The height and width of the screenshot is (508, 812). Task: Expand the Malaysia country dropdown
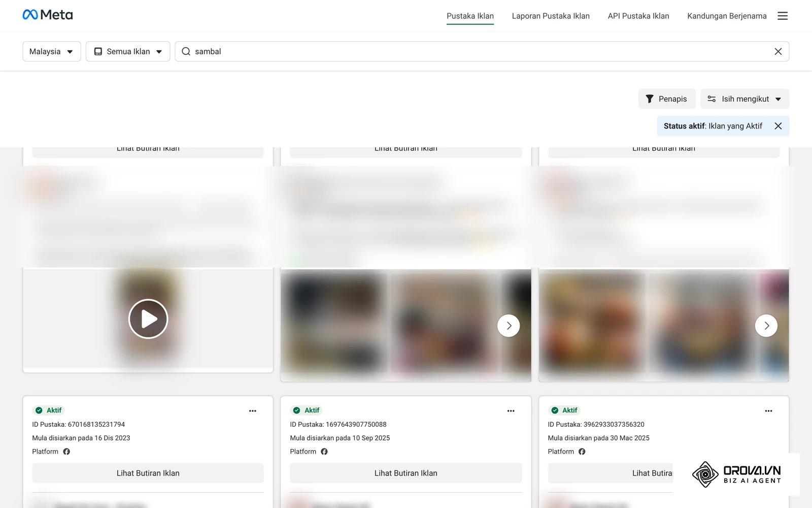point(52,51)
